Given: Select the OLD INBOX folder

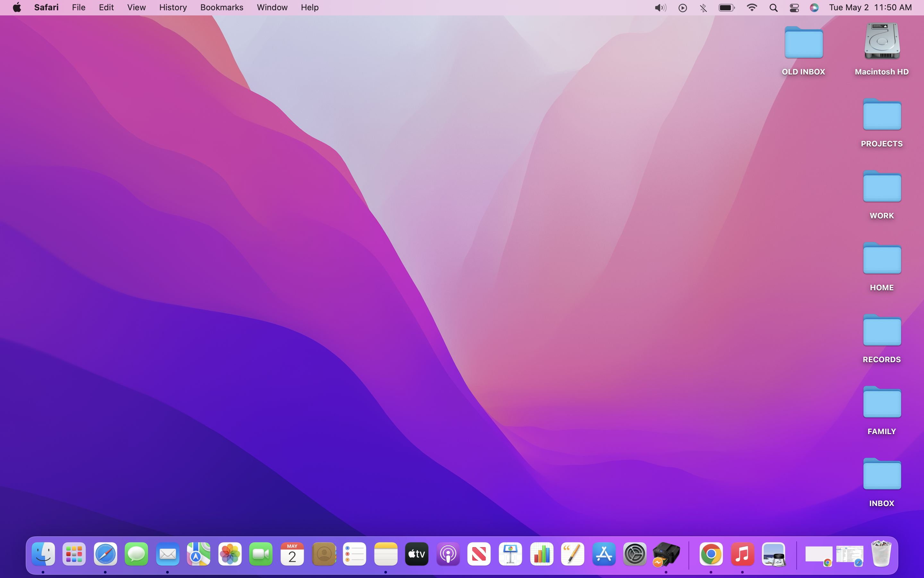Looking at the screenshot, I should click(x=803, y=50).
